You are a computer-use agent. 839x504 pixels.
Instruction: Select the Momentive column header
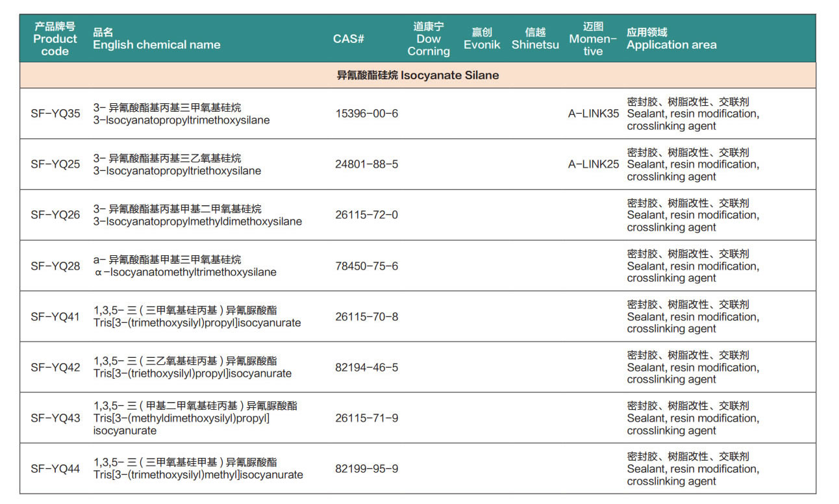pos(593,39)
